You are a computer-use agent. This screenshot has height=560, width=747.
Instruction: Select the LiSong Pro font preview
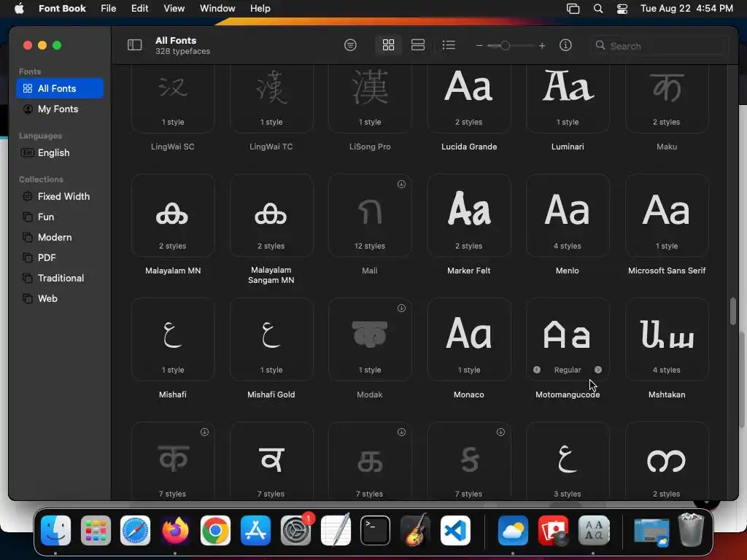pos(370,98)
